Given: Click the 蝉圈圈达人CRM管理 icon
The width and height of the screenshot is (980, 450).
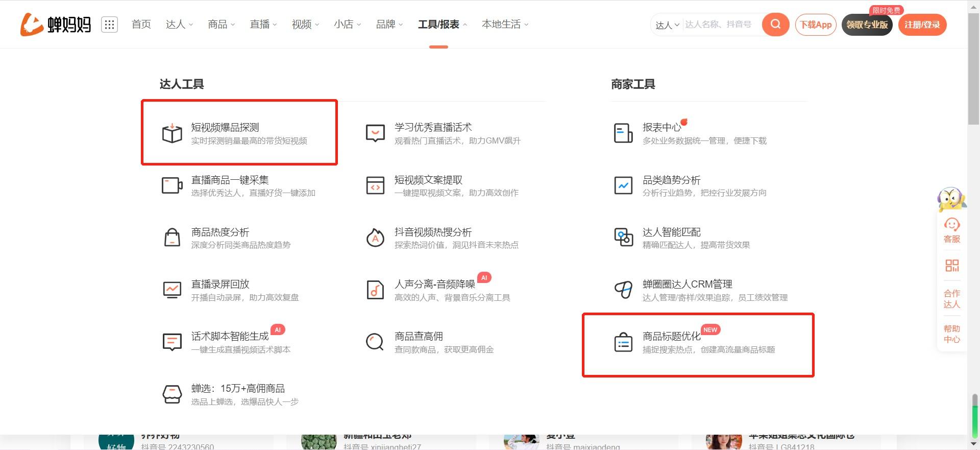Looking at the screenshot, I should click(623, 290).
